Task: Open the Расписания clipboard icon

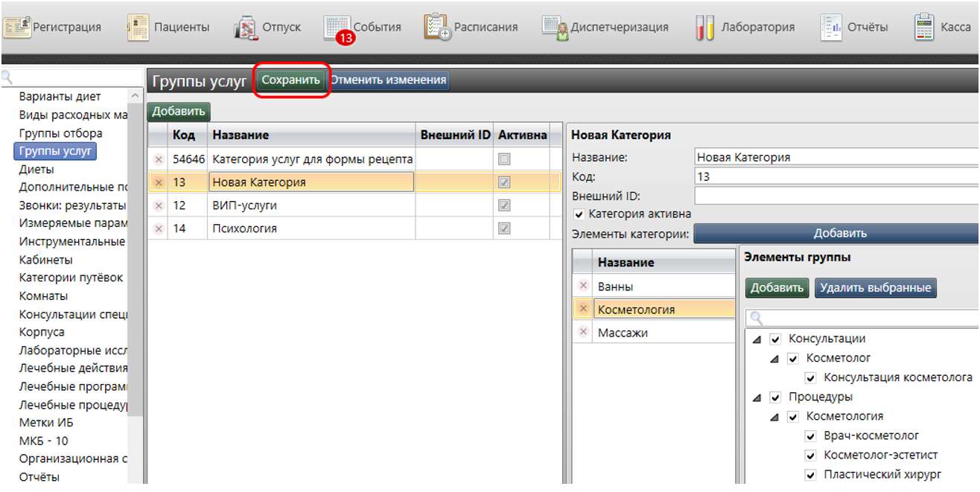Action: [437, 27]
